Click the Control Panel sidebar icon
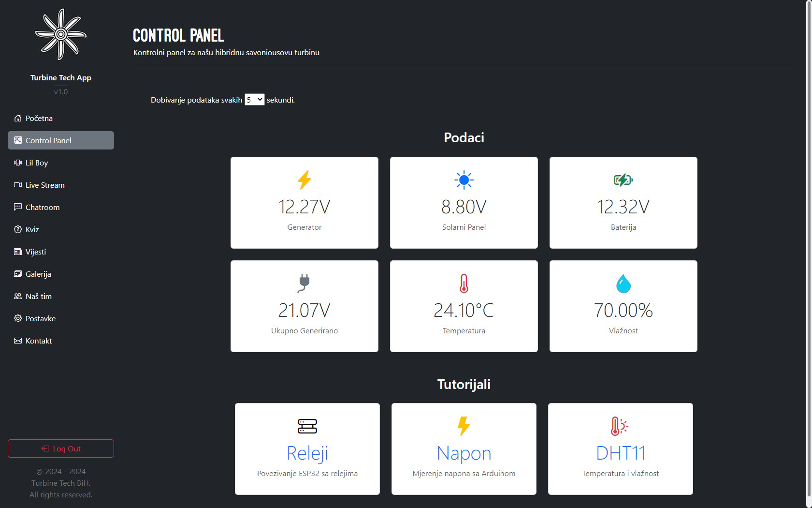Screen dimensions: 812x508 pos(18,140)
